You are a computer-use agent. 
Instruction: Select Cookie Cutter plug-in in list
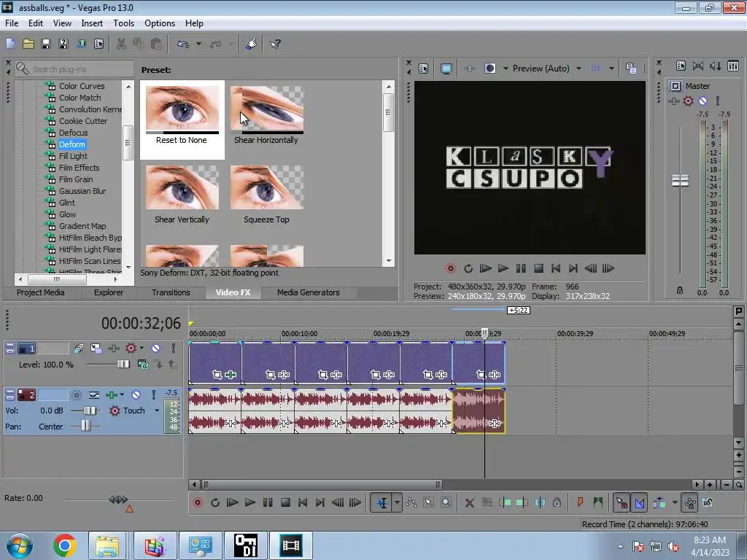pos(83,121)
